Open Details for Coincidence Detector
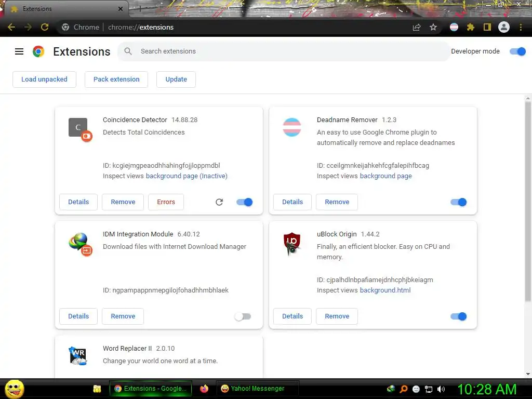 [78, 202]
